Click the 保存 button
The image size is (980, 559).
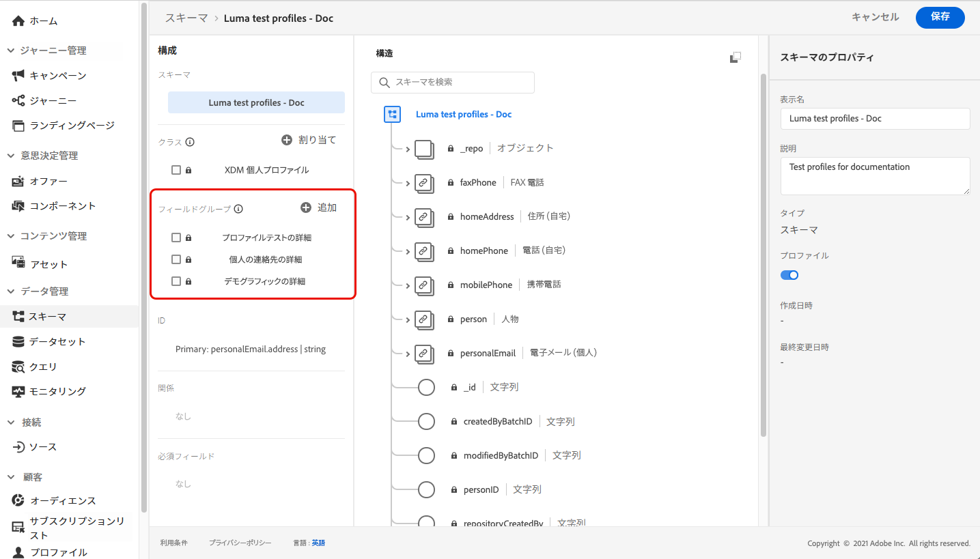coord(940,17)
